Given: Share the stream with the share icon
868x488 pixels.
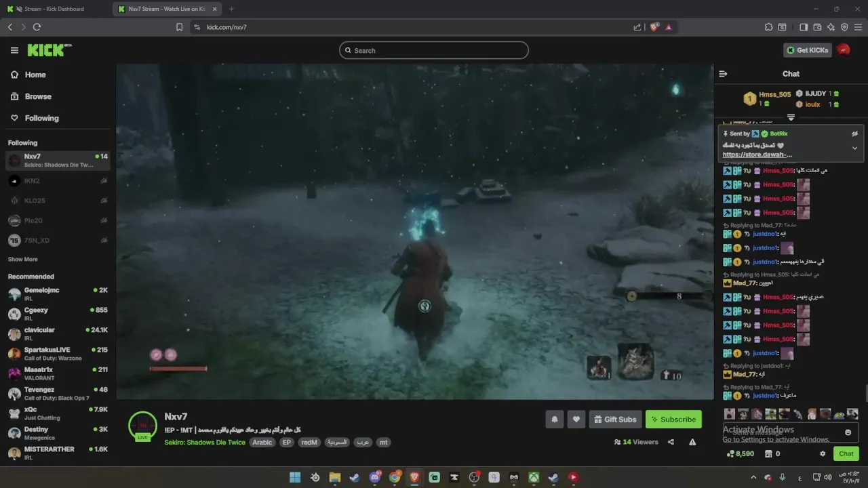Looking at the screenshot, I should (671, 442).
